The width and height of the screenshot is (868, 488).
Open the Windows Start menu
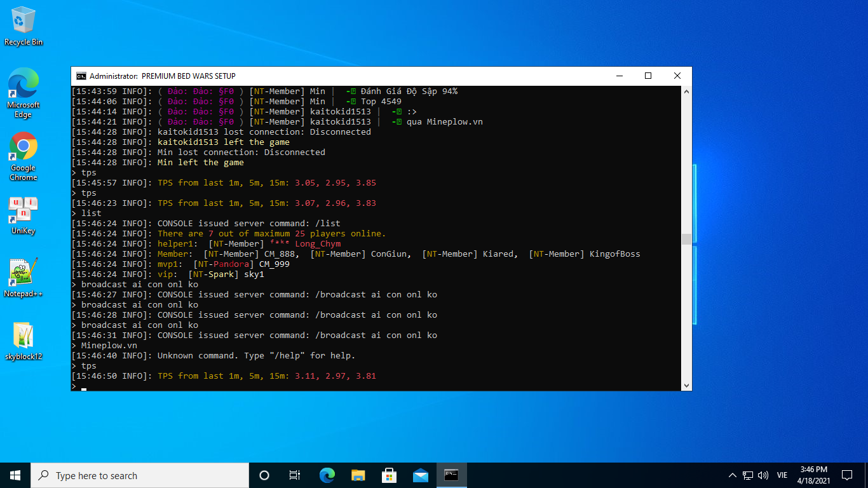point(15,475)
